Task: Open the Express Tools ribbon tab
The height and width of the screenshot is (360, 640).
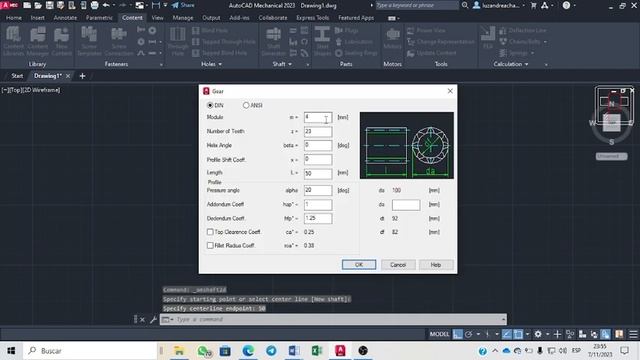Action: click(313, 18)
